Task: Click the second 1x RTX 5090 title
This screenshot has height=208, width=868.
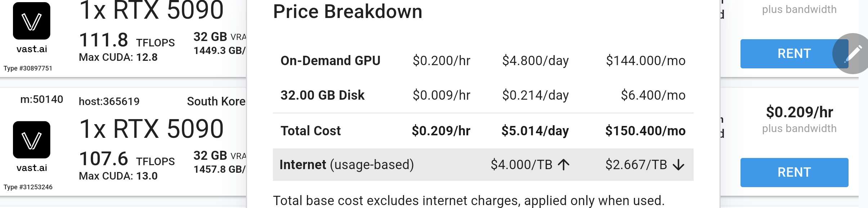Action: click(151, 128)
